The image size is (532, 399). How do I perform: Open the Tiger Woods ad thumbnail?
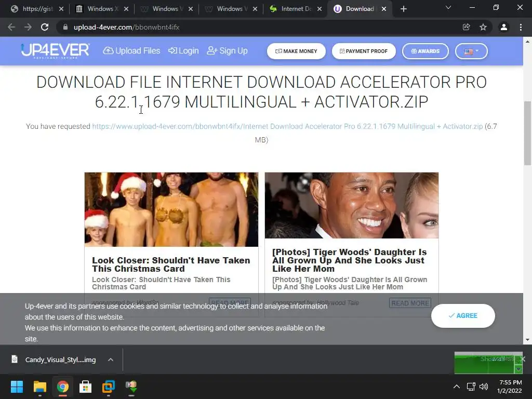pos(352,205)
